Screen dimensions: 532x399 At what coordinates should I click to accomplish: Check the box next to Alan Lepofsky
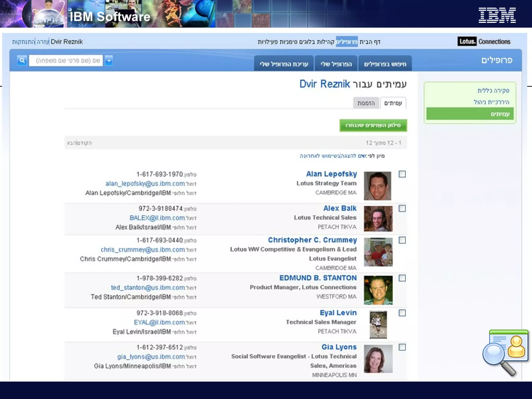(402, 174)
